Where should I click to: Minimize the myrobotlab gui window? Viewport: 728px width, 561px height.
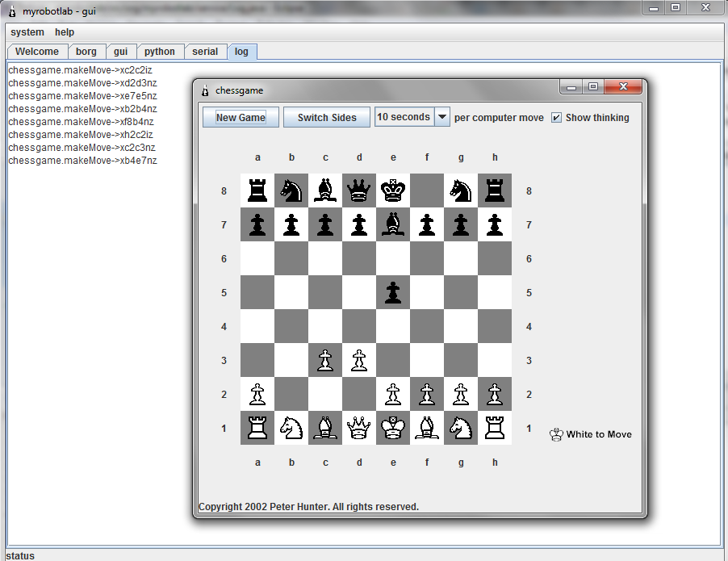tap(654, 8)
